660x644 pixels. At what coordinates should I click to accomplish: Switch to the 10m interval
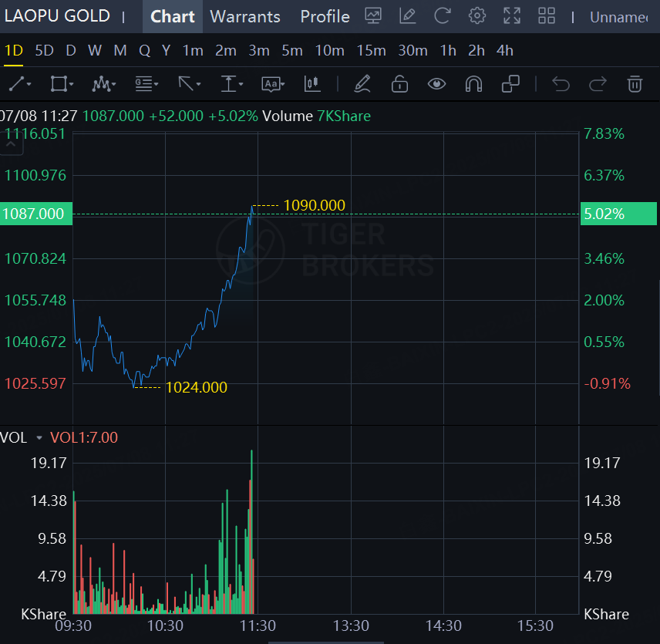[329, 50]
